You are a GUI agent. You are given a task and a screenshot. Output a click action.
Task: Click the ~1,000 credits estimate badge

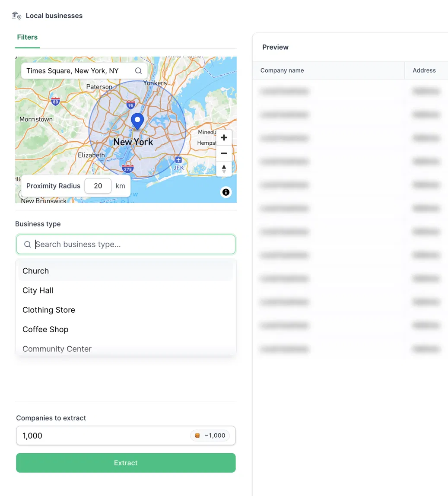(x=210, y=436)
